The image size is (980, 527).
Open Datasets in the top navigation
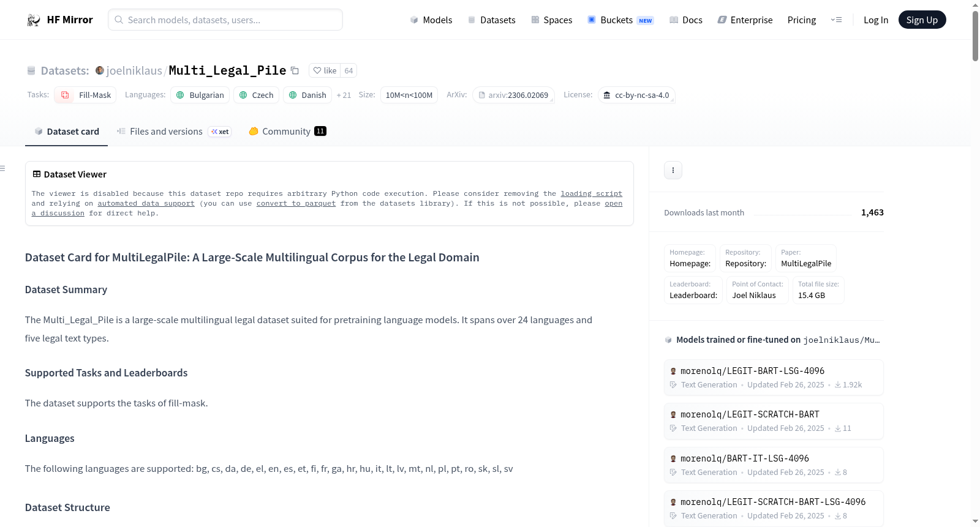tap(491, 20)
